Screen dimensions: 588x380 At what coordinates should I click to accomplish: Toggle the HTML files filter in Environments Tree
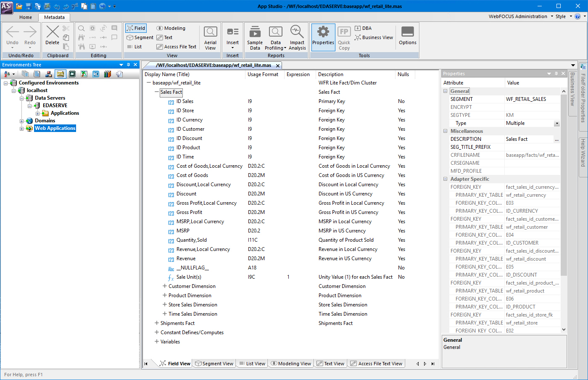61,74
